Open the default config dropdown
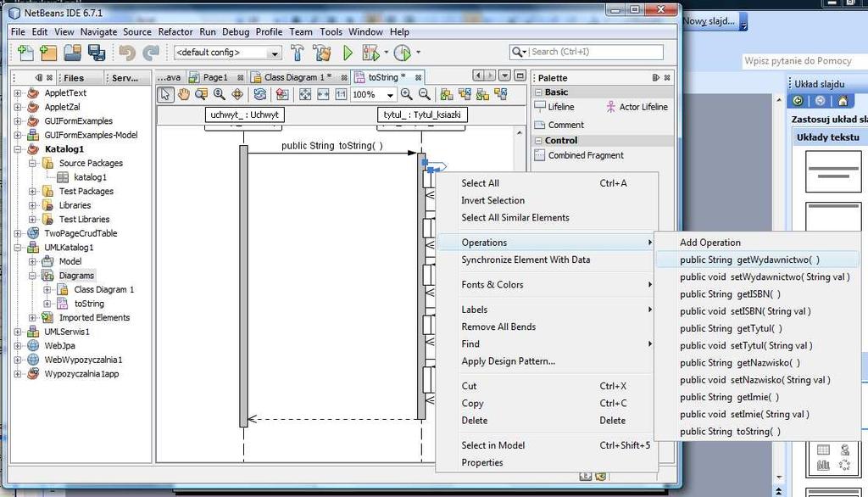 [x=274, y=53]
